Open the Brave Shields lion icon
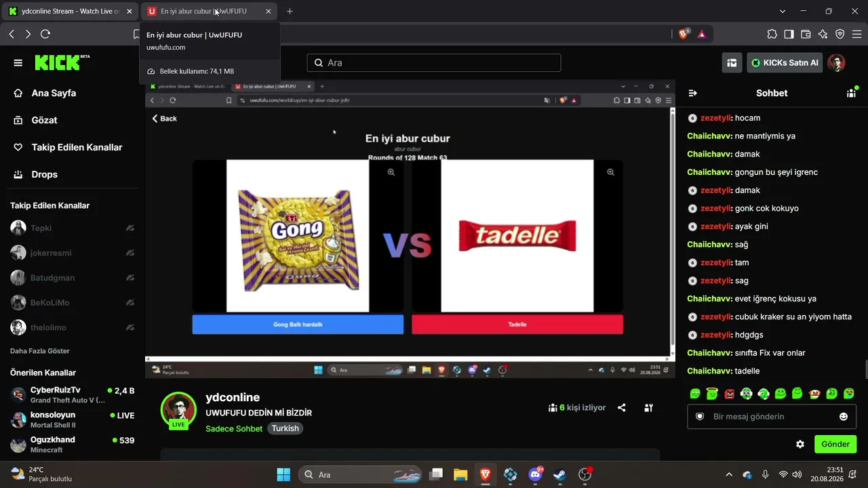The height and width of the screenshot is (488, 868). coord(684,34)
